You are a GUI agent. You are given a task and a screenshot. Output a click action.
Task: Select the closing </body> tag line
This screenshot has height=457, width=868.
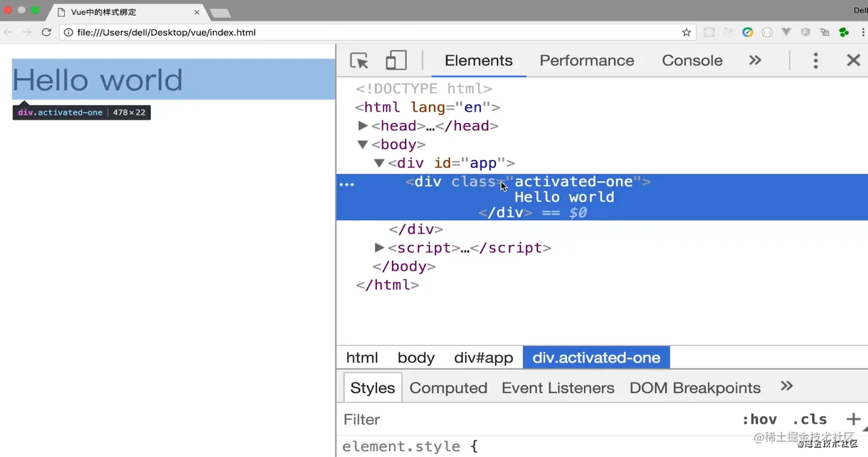pos(404,266)
